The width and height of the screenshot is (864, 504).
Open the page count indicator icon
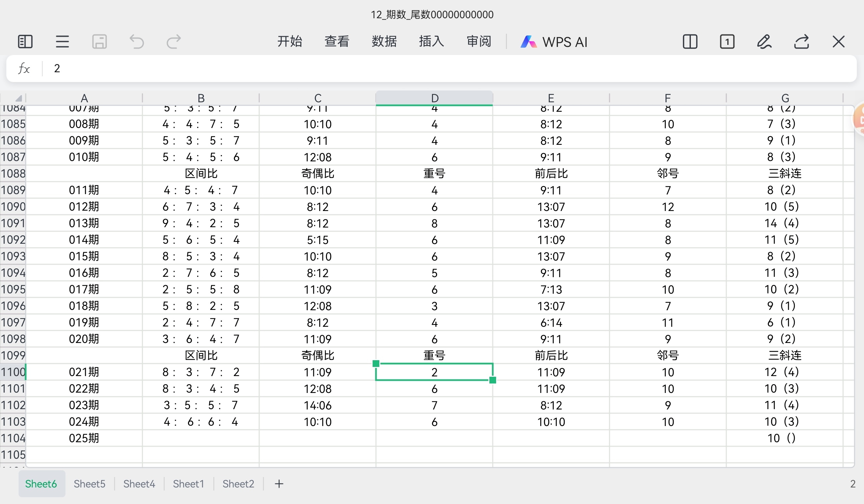point(727,42)
